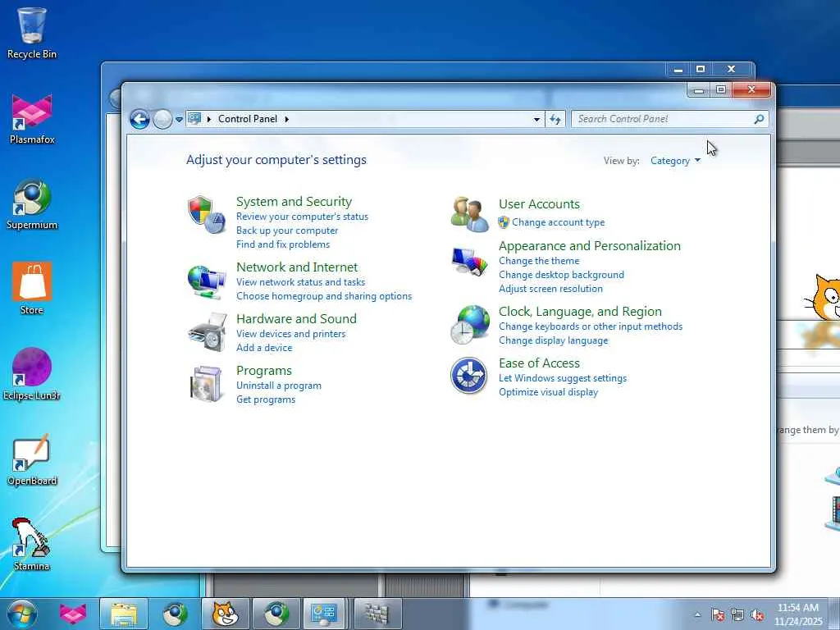Click Back up your computer

[x=287, y=231]
